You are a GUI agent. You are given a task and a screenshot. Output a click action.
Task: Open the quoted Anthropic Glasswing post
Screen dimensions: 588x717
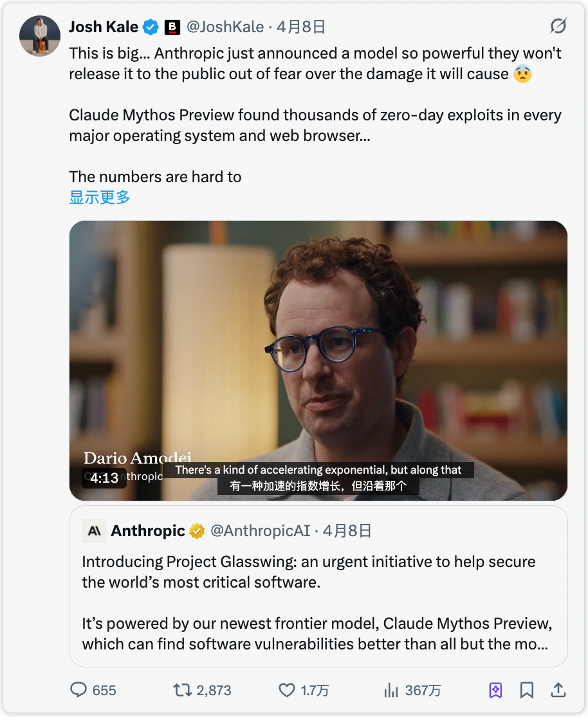[x=318, y=602]
